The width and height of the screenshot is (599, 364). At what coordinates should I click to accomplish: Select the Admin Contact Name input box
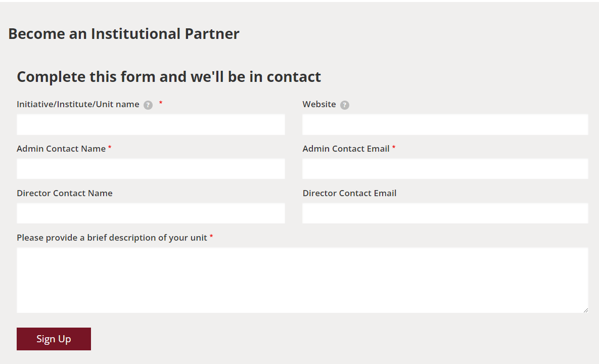pos(151,169)
